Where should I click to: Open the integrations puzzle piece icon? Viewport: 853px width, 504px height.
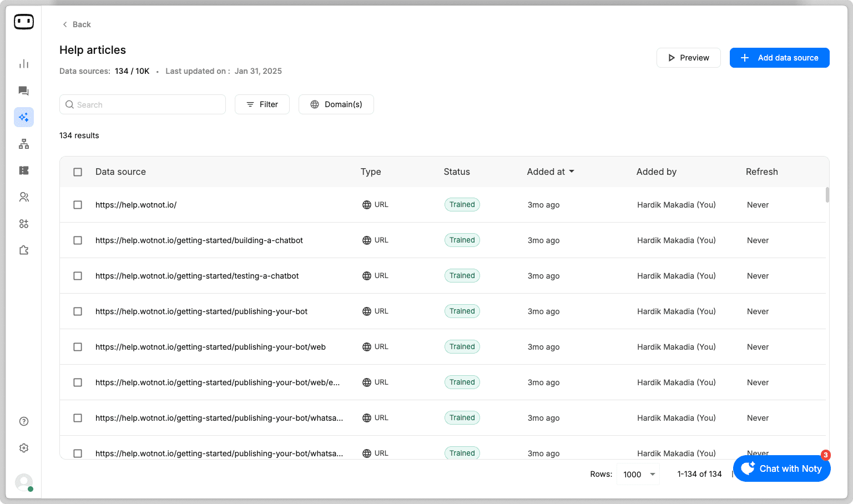click(x=24, y=250)
